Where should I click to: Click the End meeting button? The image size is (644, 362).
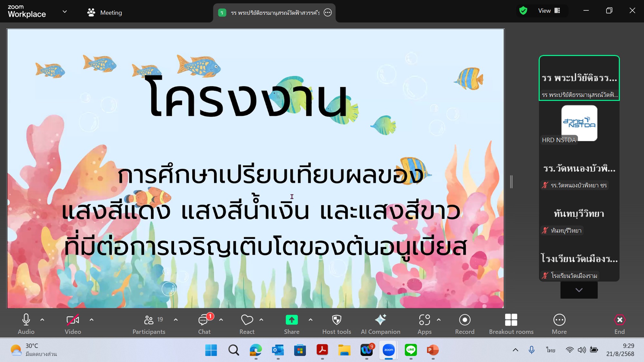click(619, 320)
